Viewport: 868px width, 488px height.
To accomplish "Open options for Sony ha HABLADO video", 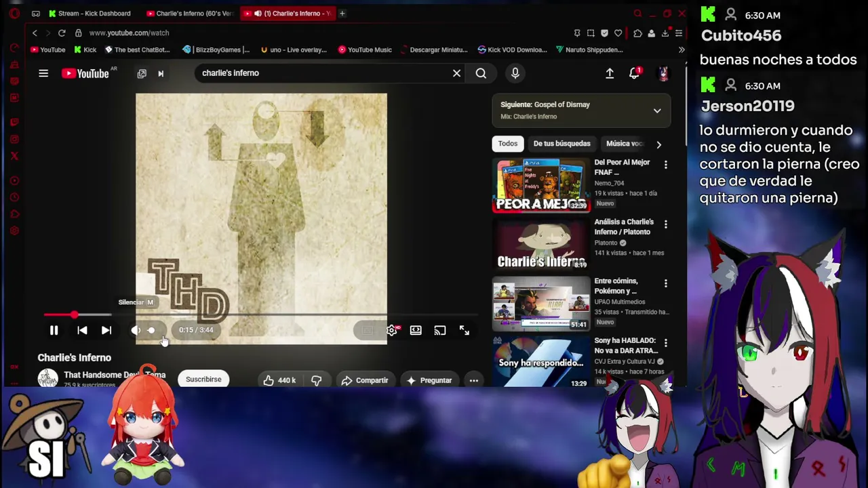I will coord(665,343).
